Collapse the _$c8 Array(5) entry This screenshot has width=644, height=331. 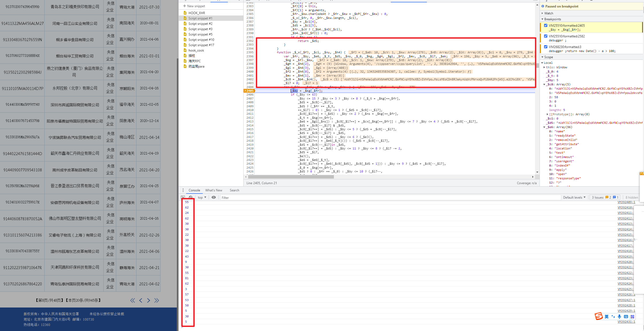click(544, 84)
